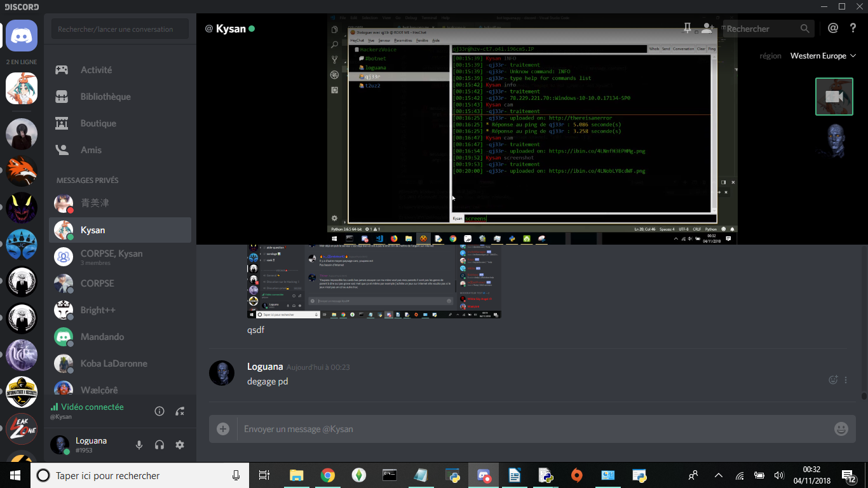The image size is (868, 488).
Task: Open conversation with 青美津
Action: pyautogui.click(x=120, y=203)
